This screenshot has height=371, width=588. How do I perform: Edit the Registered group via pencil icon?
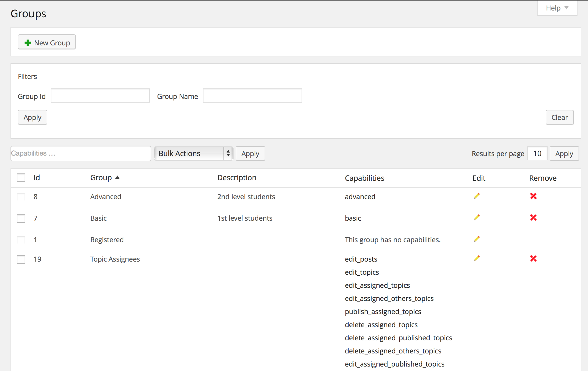tap(477, 239)
